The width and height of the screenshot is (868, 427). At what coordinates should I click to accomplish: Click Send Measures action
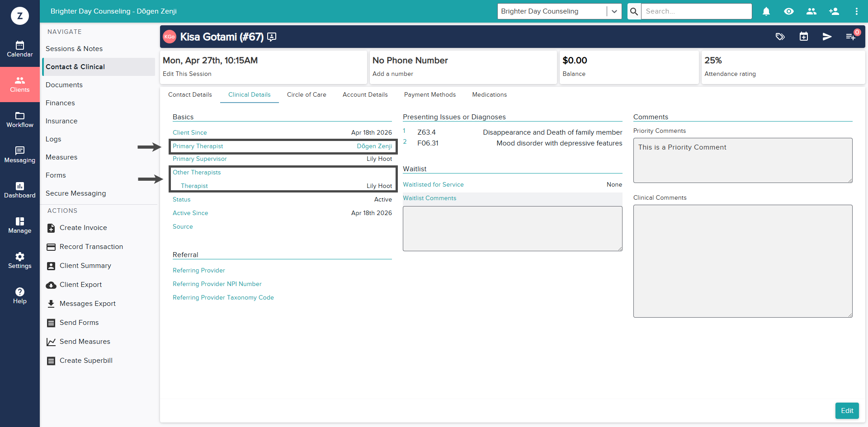[79, 342]
